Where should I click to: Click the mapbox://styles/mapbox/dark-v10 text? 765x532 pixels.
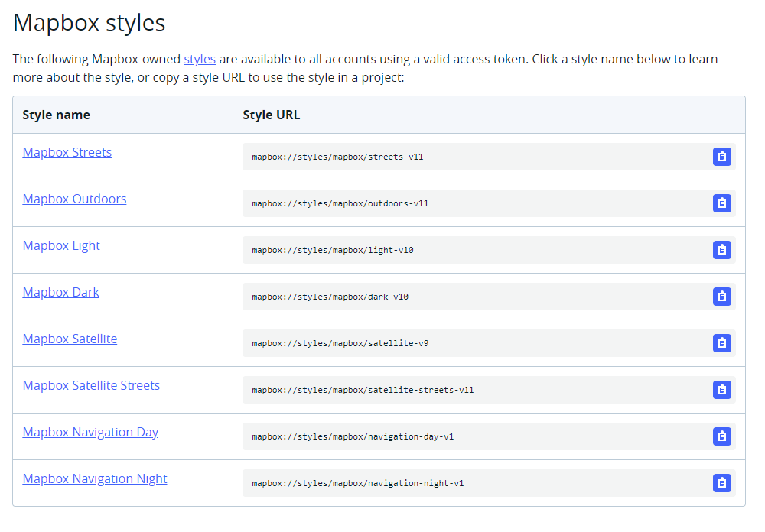tap(330, 297)
